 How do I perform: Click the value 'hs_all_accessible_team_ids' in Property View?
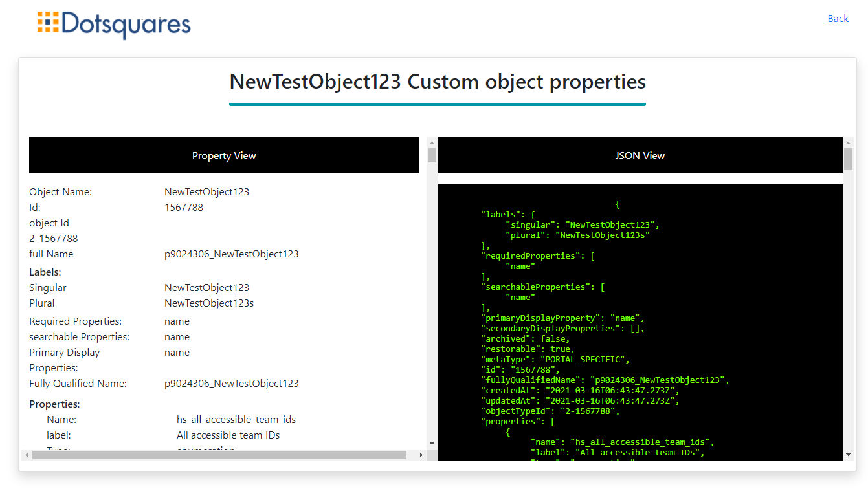tap(236, 420)
